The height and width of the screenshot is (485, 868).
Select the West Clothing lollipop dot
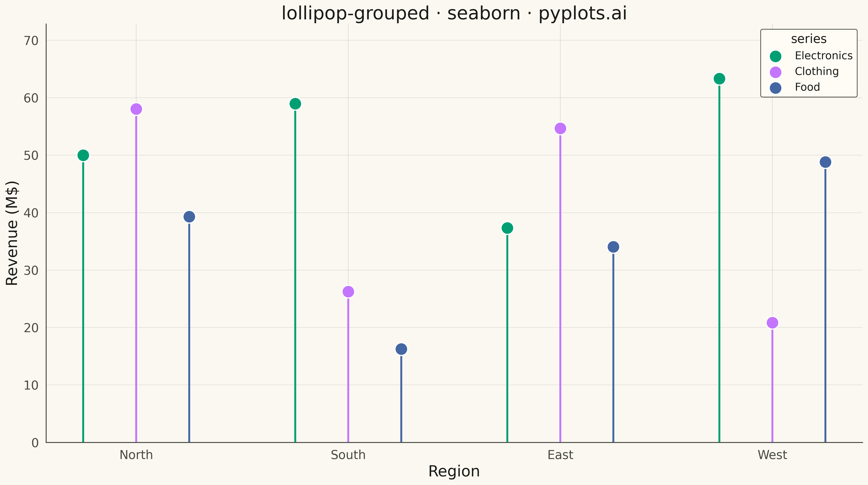(x=772, y=323)
